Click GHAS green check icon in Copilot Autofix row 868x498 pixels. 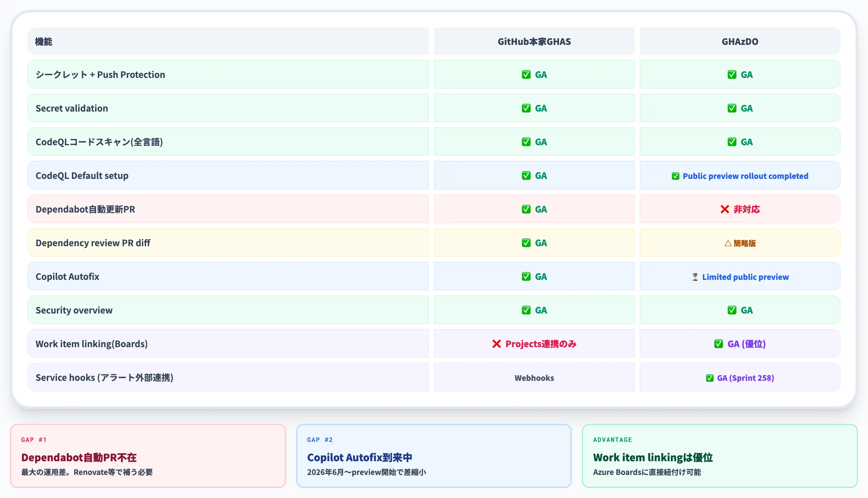click(x=526, y=276)
